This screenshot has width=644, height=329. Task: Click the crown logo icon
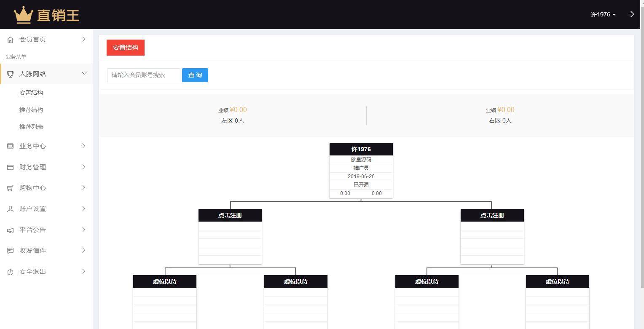tap(23, 14)
